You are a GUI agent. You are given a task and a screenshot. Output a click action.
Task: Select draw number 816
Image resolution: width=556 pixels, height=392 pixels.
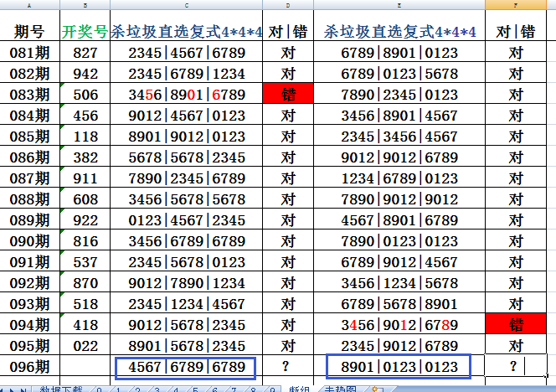(x=85, y=241)
